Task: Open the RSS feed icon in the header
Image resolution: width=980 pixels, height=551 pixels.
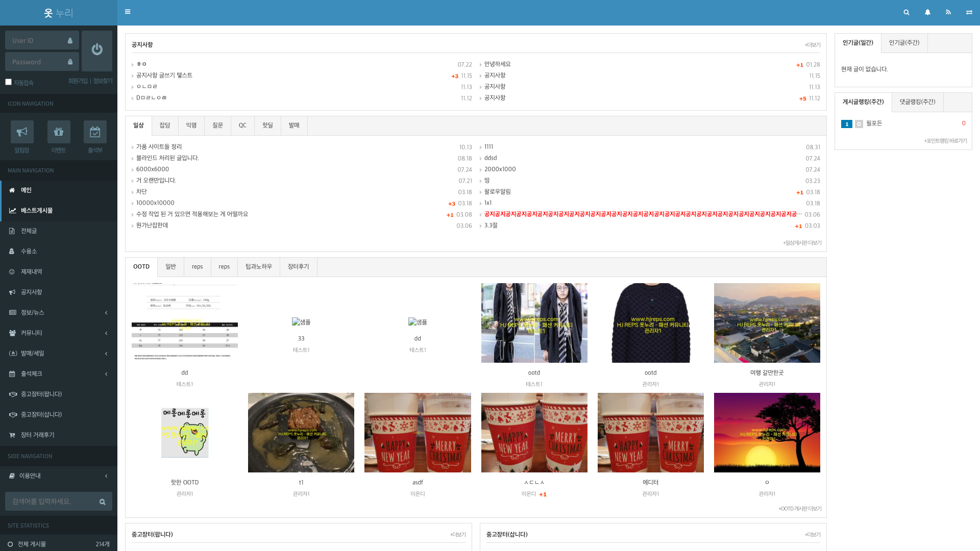Action: 948,12
